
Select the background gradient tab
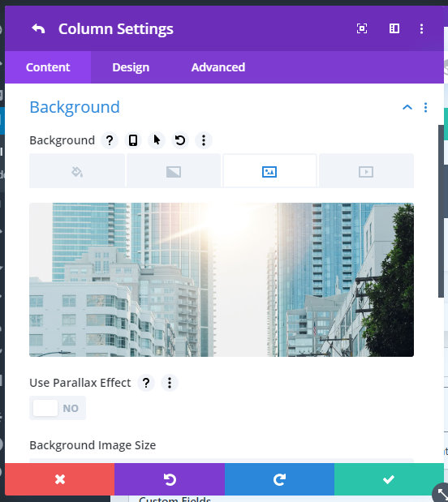174,172
